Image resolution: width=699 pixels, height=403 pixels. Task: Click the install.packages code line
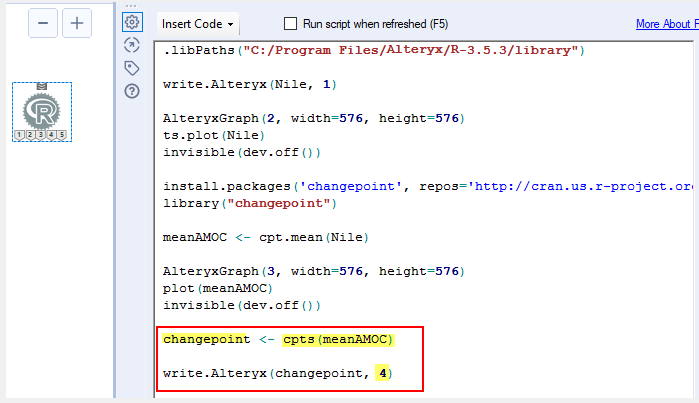point(428,186)
